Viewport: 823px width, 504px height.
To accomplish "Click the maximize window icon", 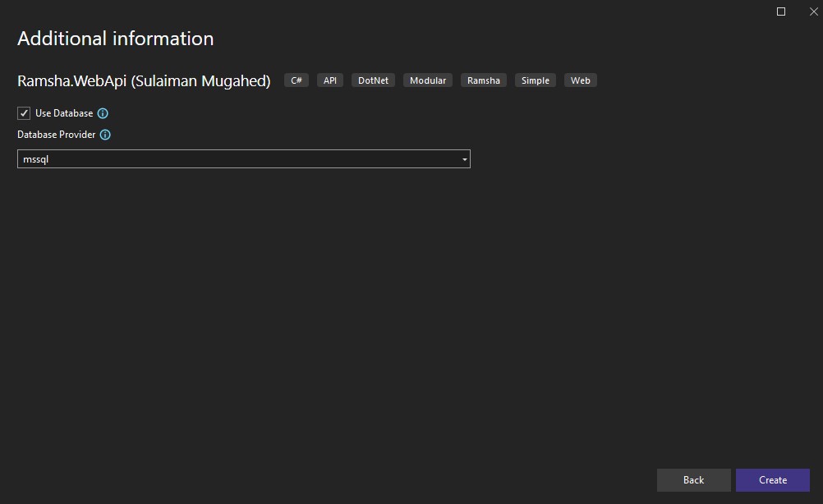I will pos(780,11).
